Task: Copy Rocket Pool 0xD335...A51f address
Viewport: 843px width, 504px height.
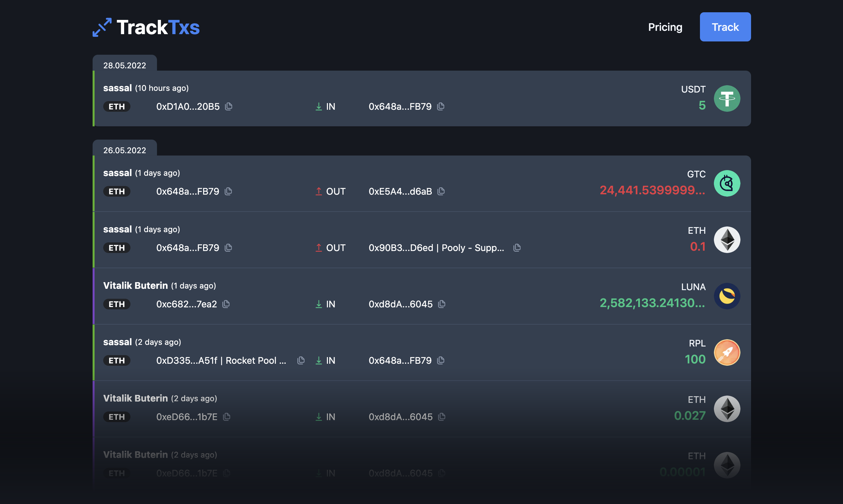Action: pyautogui.click(x=301, y=361)
